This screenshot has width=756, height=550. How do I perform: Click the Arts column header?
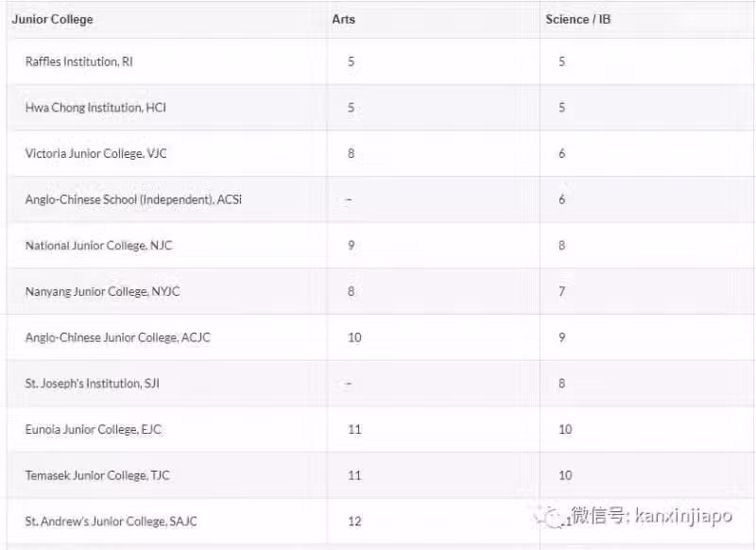343,19
